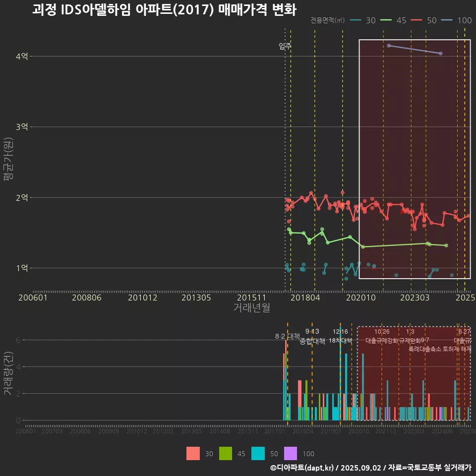The image size is (476, 476).
Task: Click the '©디아파트(dapt.kr)' footer credit
Action: pyautogui.click(x=302, y=468)
